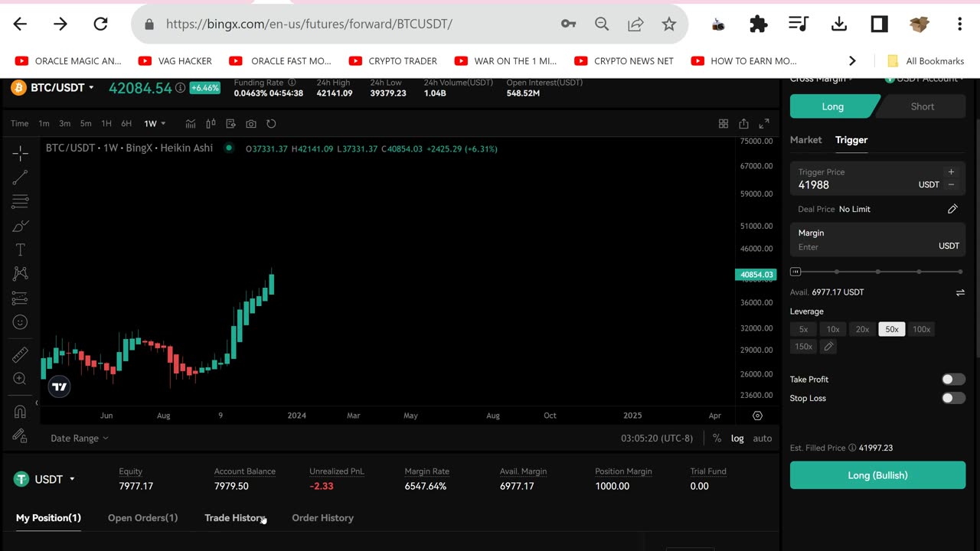Enable the Take Profit switch

(x=953, y=380)
